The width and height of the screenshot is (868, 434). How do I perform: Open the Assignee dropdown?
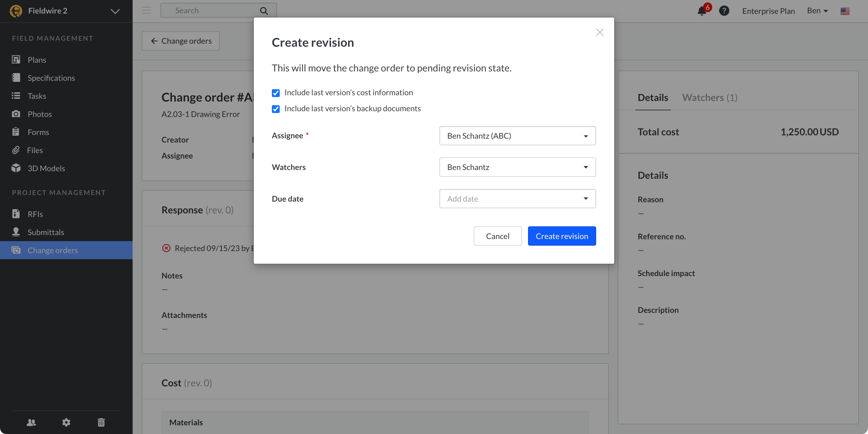517,136
